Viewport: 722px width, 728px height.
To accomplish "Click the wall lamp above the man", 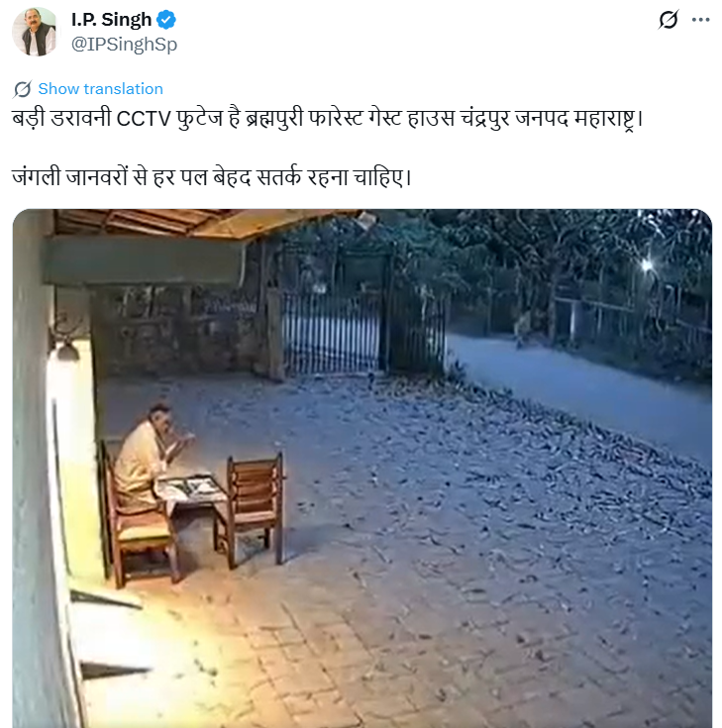I will [x=67, y=349].
